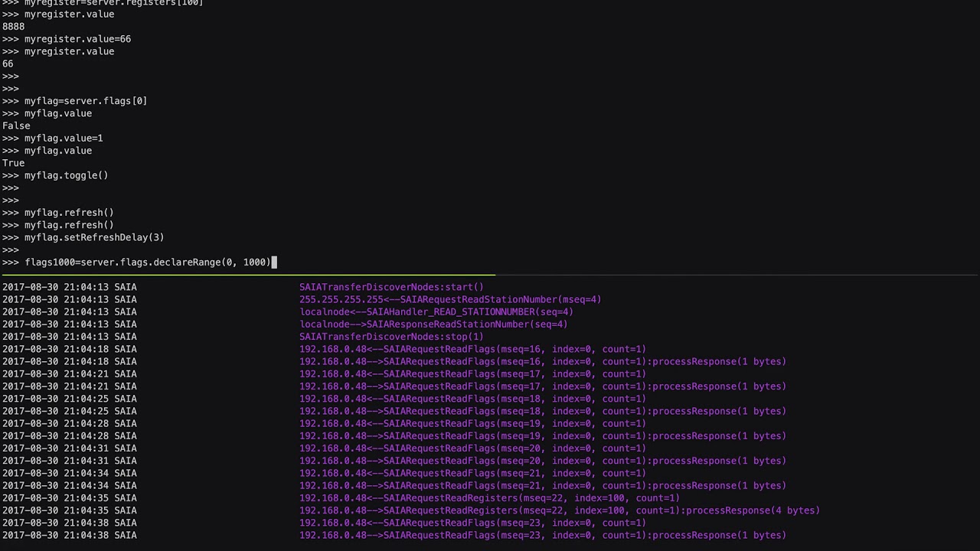Click the standalone 66 output line
This screenshot has height=551, width=980.
[x=8, y=64]
